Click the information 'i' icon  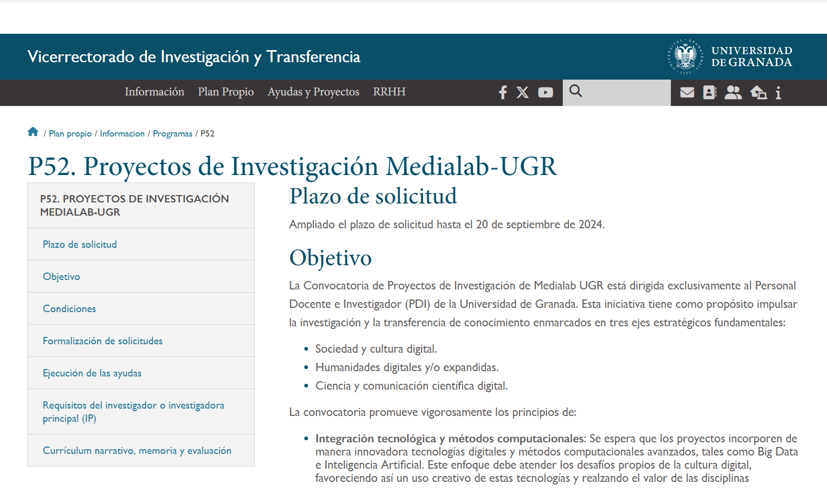(x=778, y=93)
